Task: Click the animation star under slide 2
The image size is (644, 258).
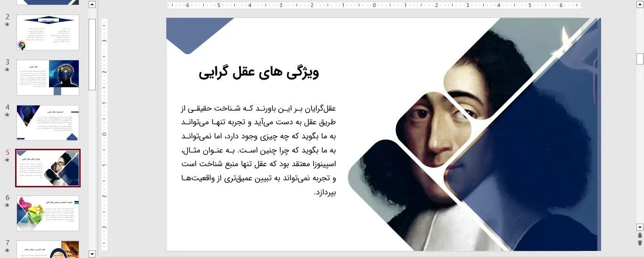Action: [x=7, y=24]
